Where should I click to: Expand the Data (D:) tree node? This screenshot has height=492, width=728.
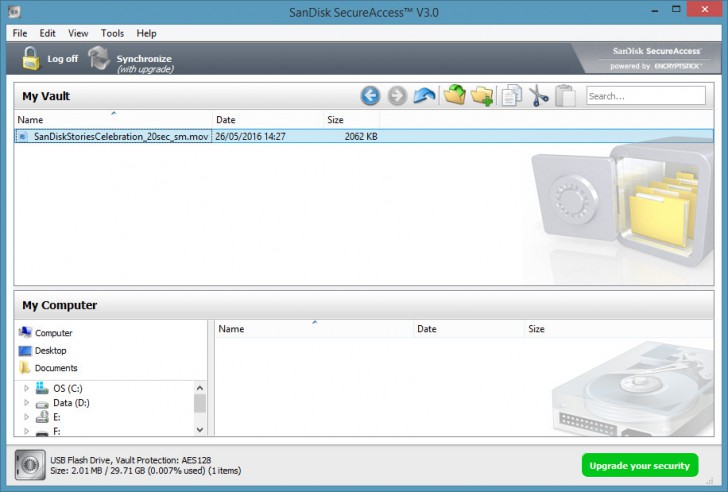26,402
